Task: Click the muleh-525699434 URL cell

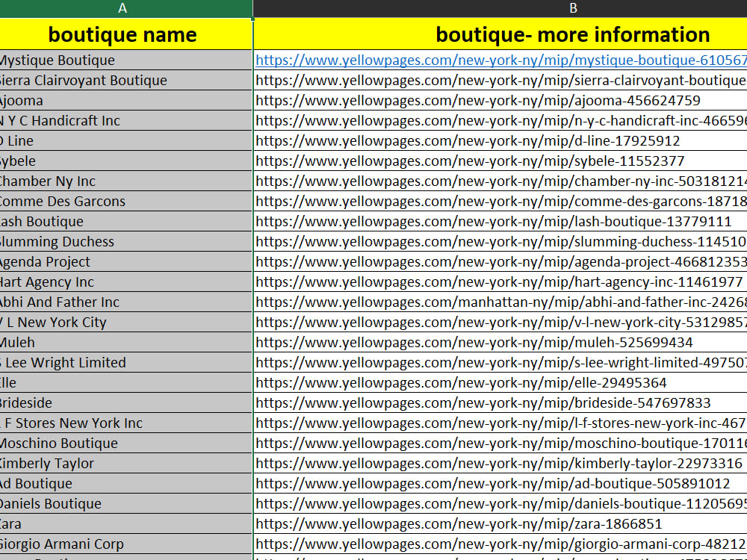Action: click(500, 343)
